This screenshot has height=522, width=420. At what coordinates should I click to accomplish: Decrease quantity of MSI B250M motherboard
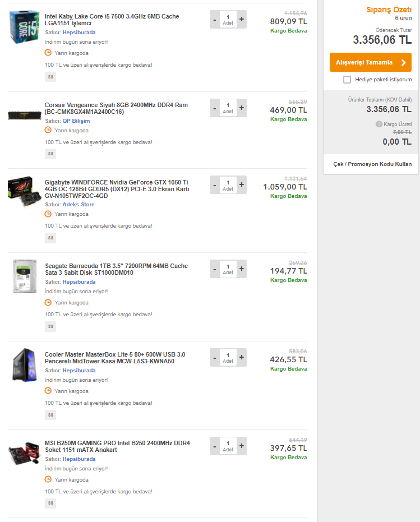click(215, 446)
